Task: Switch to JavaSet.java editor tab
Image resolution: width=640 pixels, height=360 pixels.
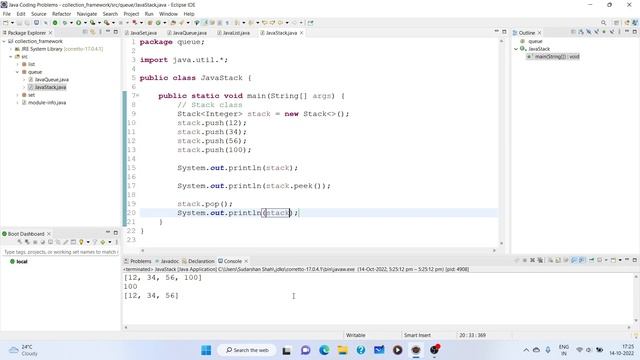Action: pos(141,33)
